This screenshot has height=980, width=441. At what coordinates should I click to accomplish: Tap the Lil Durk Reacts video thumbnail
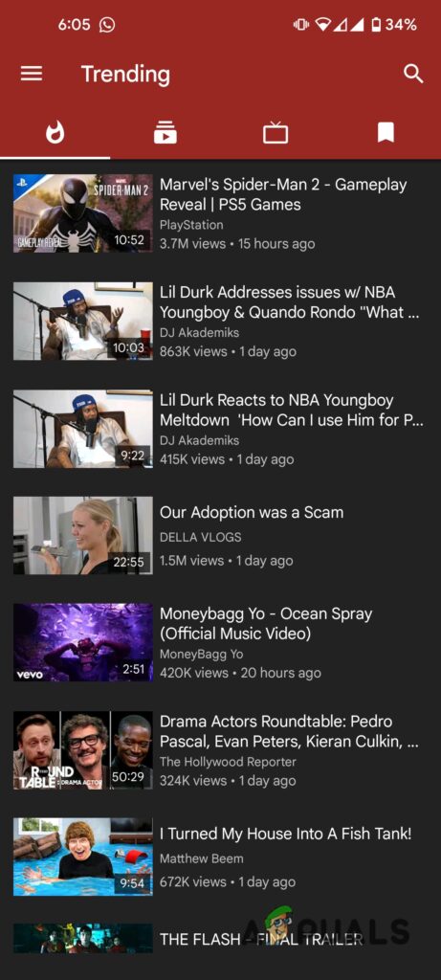point(83,429)
